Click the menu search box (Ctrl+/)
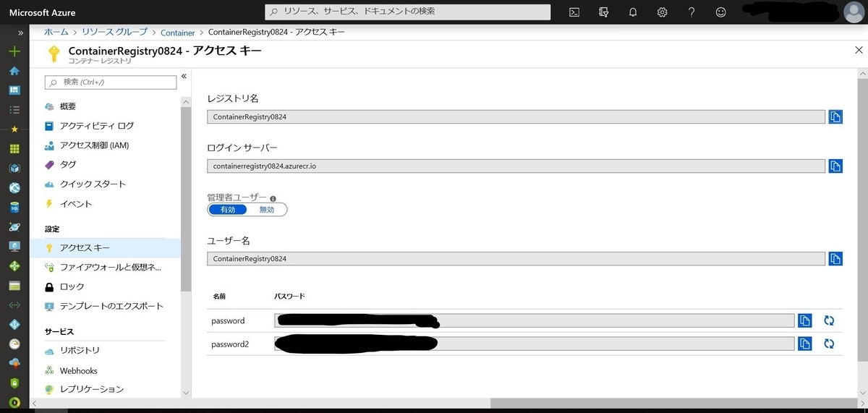 click(111, 82)
